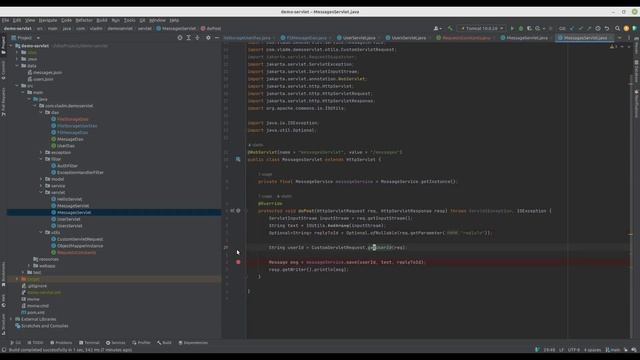Collapse the data folder
Image resolution: width=640 pixels, height=360 pixels.
[x=17, y=66]
